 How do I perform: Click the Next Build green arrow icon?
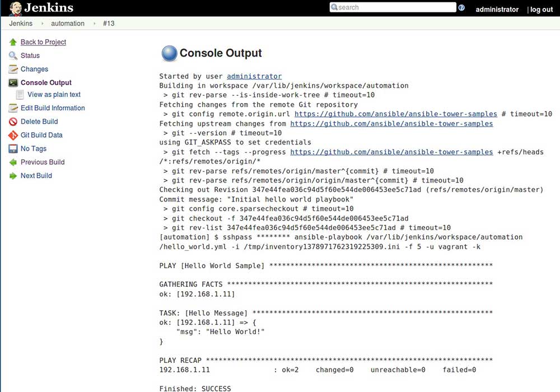(x=13, y=176)
